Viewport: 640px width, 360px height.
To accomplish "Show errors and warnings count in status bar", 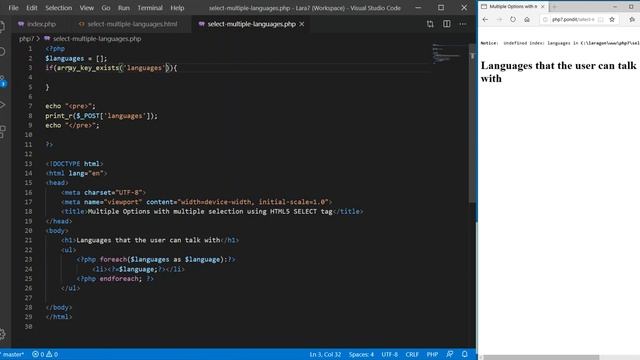I will pos(45,354).
